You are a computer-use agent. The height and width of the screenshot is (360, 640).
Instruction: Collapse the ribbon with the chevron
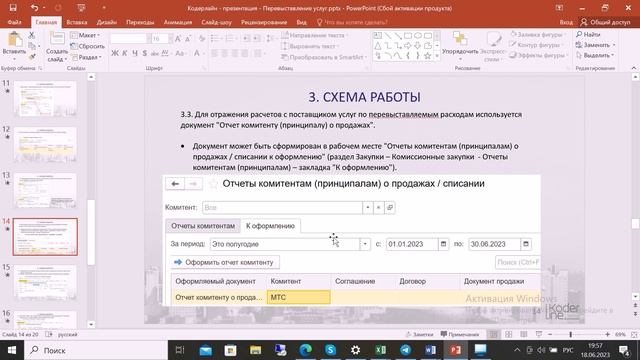[x=633, y=68]
